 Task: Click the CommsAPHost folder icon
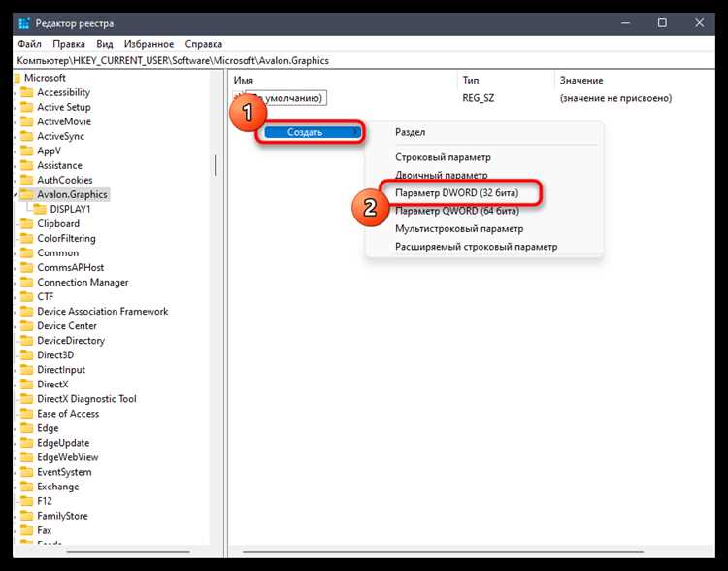click(x=27, y=268)
